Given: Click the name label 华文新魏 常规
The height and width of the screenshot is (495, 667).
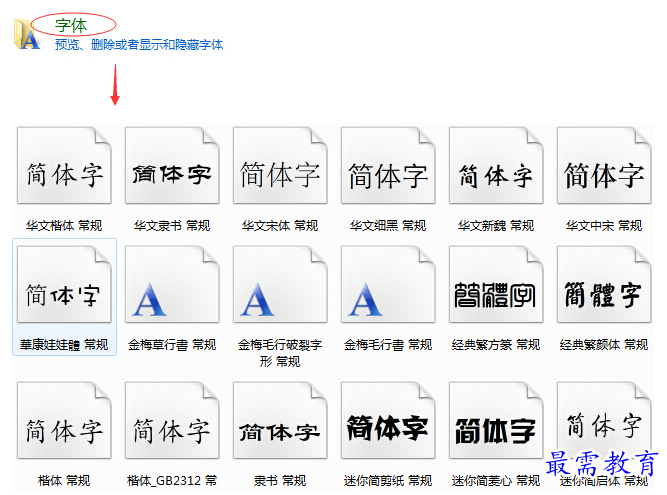Looking at the screenshot, I should pos(496,225).
